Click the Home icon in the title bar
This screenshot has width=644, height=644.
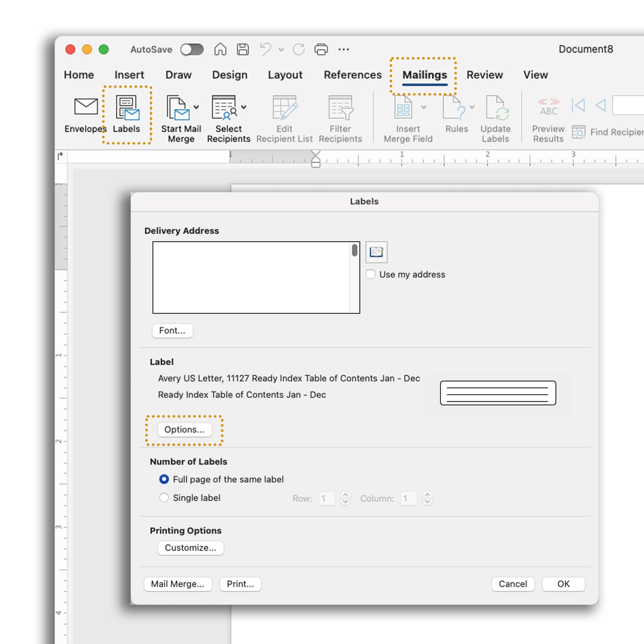(220, 49)
